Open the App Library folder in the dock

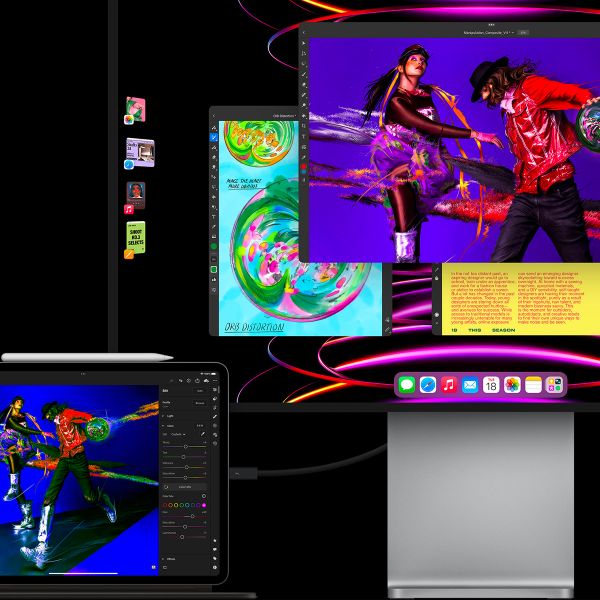tap(554, 385)
